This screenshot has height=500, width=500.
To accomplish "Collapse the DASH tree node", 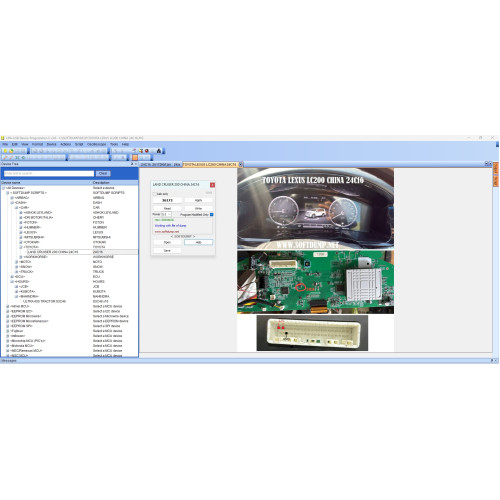I will pos(12,203).
